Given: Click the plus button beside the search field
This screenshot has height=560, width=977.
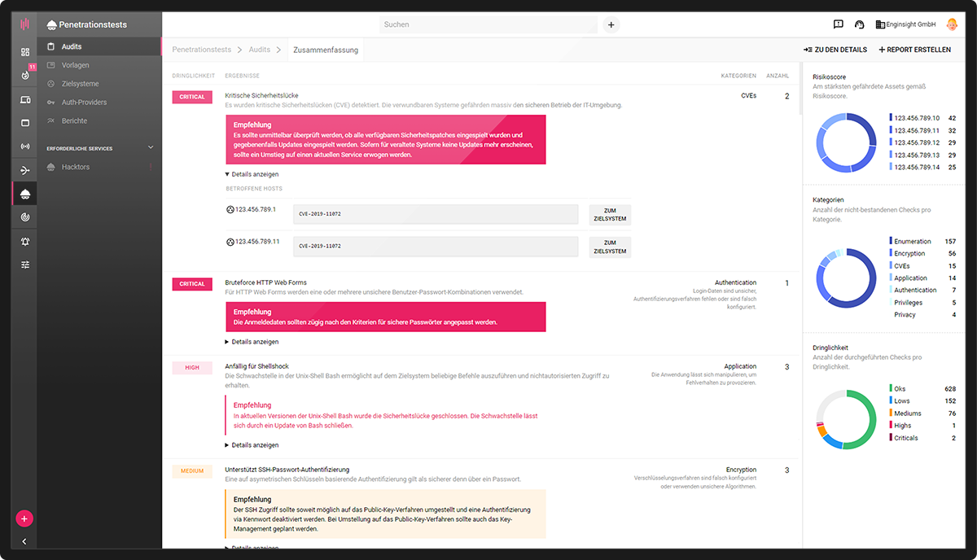Looking at the screenshot, I should tap(611, 24).
